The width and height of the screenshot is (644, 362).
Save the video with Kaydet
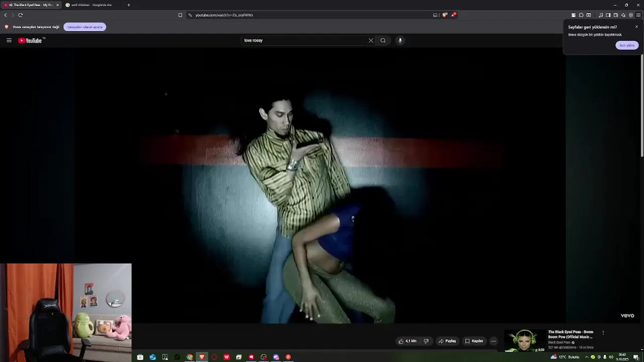[x=474, y=341]
